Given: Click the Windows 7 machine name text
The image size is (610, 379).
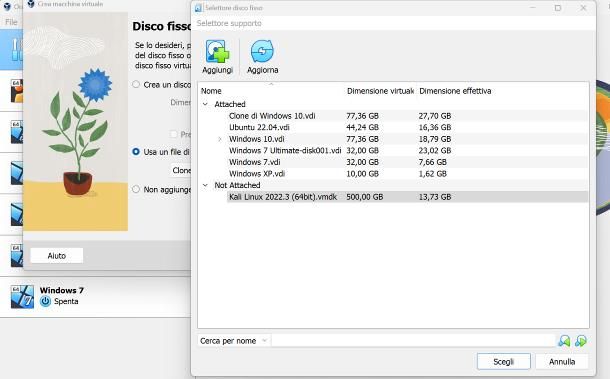Looking at the screenshot, I should (x=61, y=290).
